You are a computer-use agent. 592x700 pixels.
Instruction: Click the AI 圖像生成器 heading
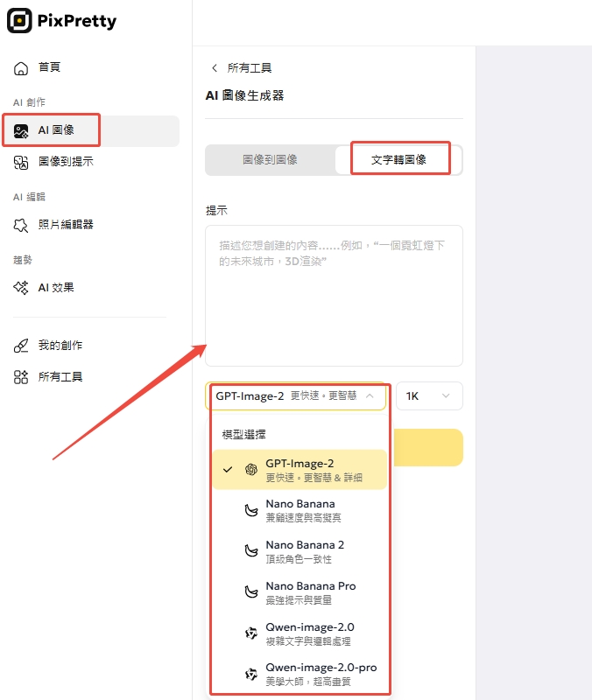[x=245, y=95]
